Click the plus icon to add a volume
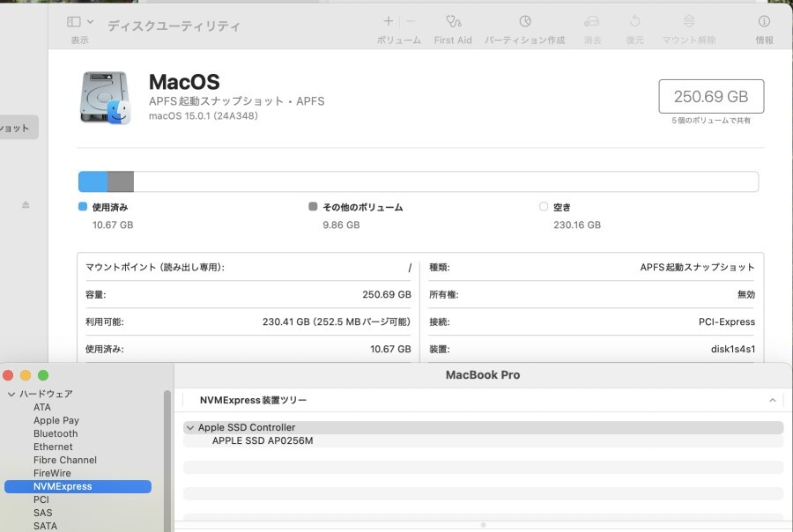The width and height of the screenshot is (793, 532). click(388, 21)
